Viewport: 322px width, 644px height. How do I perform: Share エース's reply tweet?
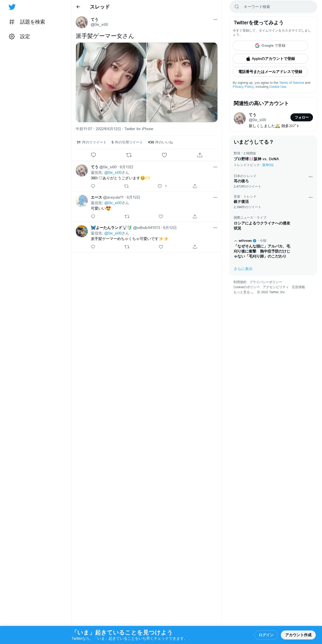click(195, 216)
